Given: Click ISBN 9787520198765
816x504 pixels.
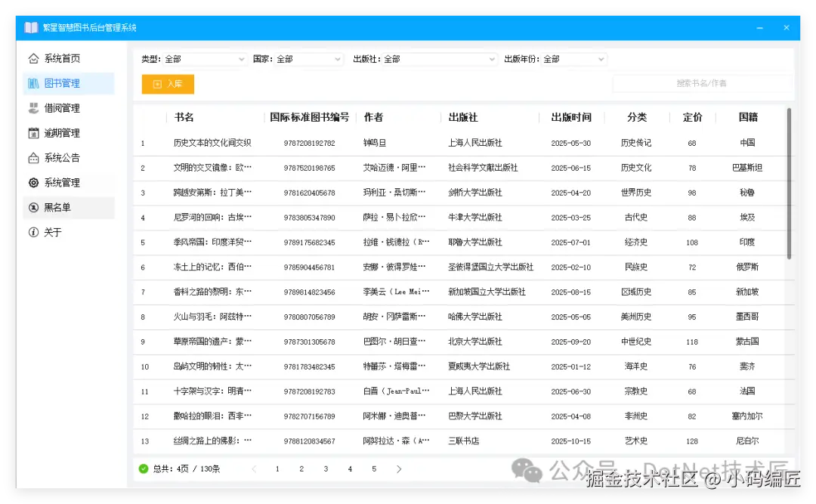Looking at the screenshot, I should (309, 169).
